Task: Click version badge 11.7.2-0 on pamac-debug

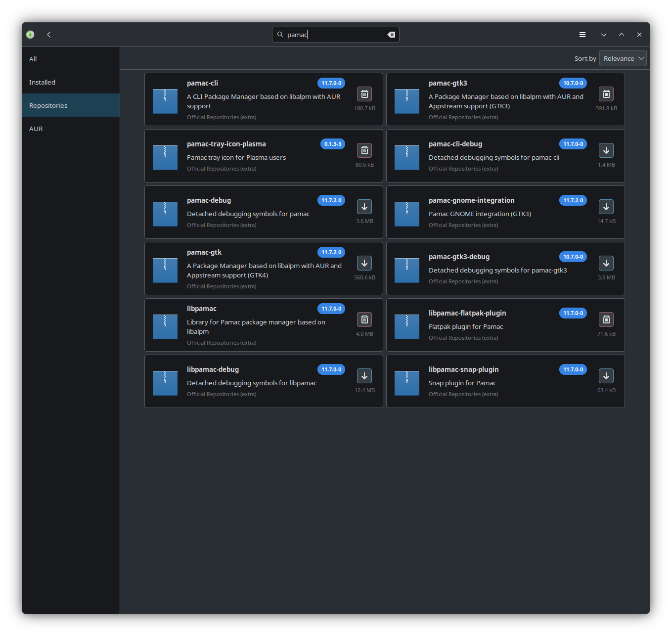Action: [331, 200]
